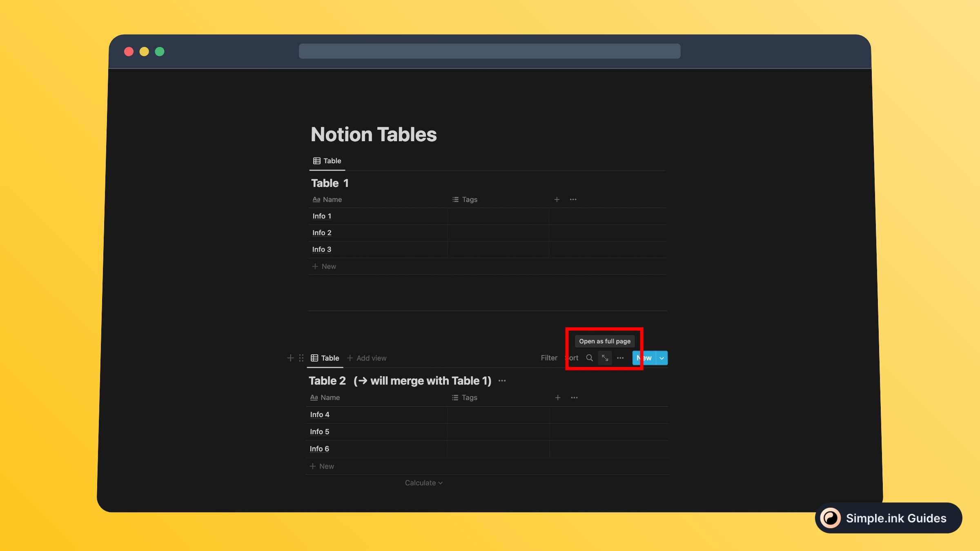Click the '+' add column button in Table 1

pos(557,199)
